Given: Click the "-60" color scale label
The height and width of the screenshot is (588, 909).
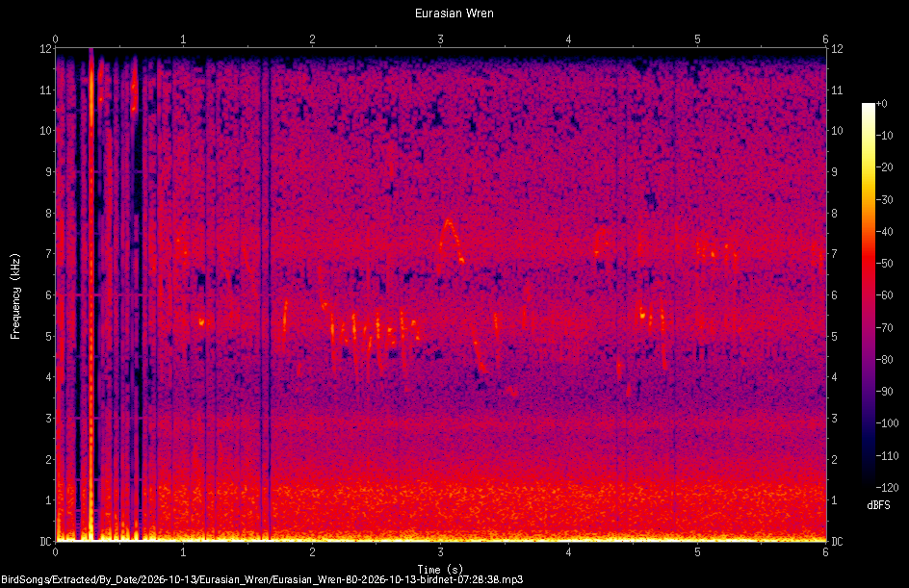Looking at the screenshot, I should [x=884, y=295].
